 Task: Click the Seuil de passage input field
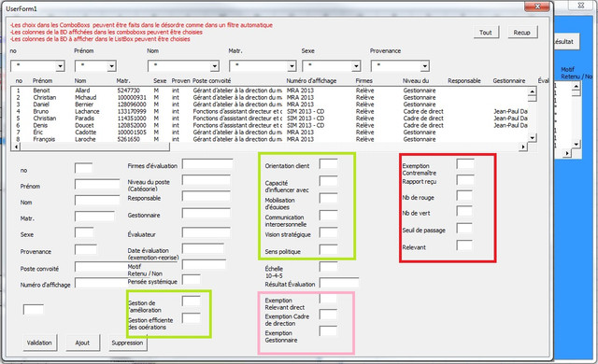(465, 228)
